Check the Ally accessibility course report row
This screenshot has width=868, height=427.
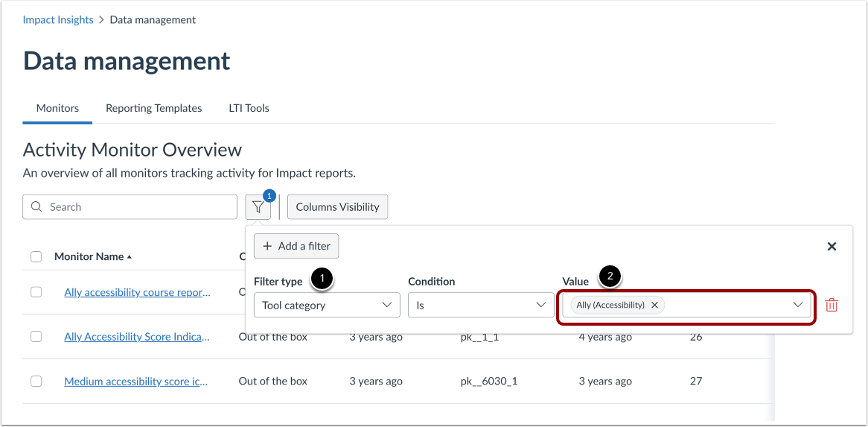(36, 292)
